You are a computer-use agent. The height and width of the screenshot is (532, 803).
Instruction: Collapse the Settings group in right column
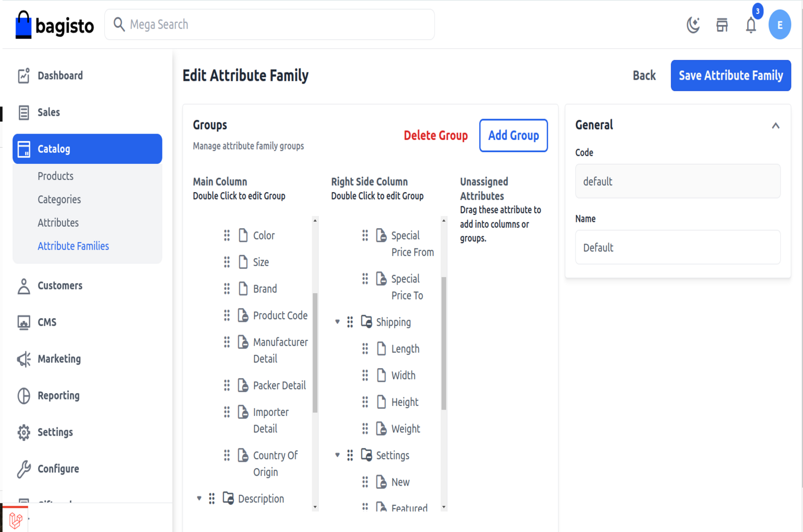[x=337, y=455]
